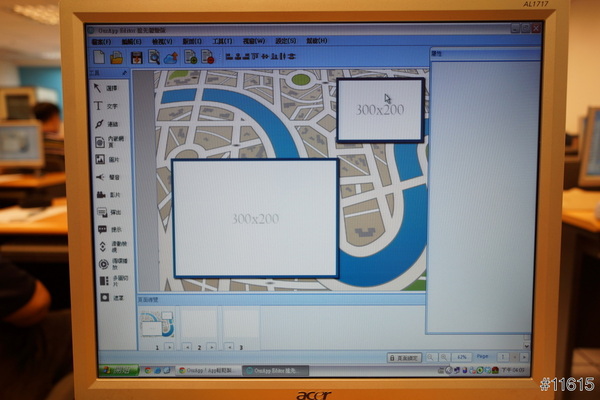Switch to the OneApp Editor taskbar button
Image resolution: width=600 pixels, height=400 pixels.
point(276,371)
